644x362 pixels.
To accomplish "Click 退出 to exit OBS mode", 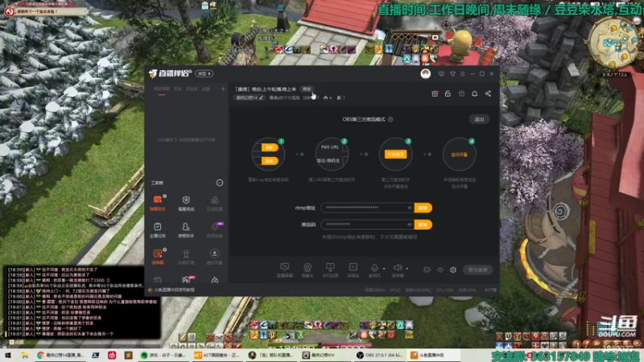I will [x=479, y=119].
